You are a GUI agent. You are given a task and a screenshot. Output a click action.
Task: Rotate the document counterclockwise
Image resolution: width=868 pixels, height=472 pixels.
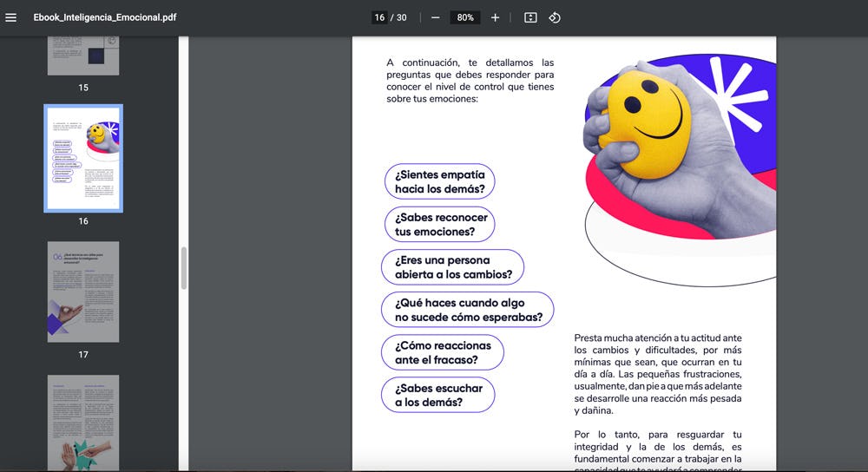[555, 17]
